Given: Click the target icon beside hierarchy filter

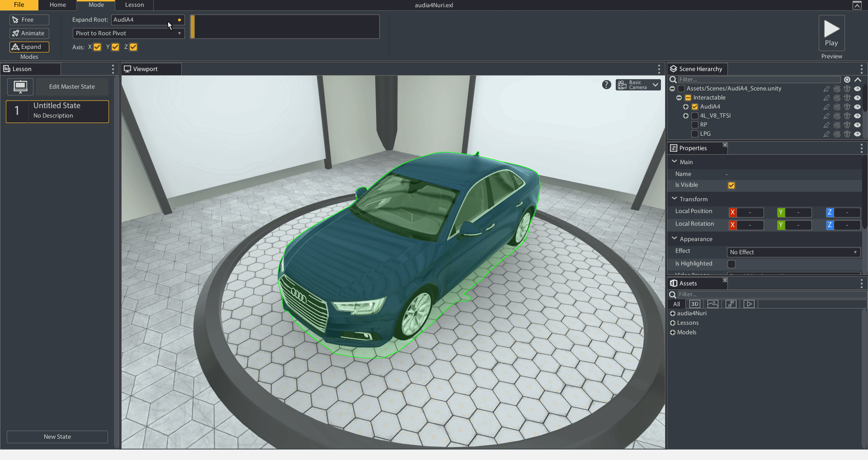Looking at the screenshot, I should pyautogui.click(x=847, y=80).
